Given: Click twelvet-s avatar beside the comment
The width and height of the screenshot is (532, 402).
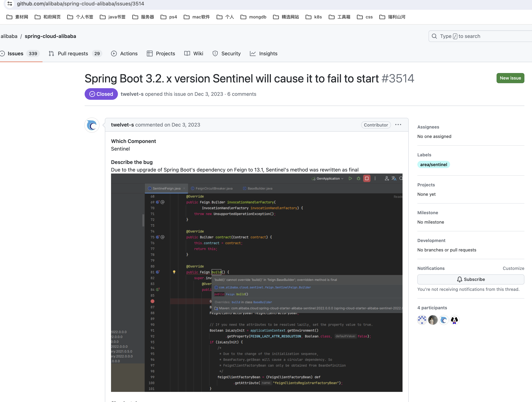Looking at the screenshot, I should pos(92,125).
